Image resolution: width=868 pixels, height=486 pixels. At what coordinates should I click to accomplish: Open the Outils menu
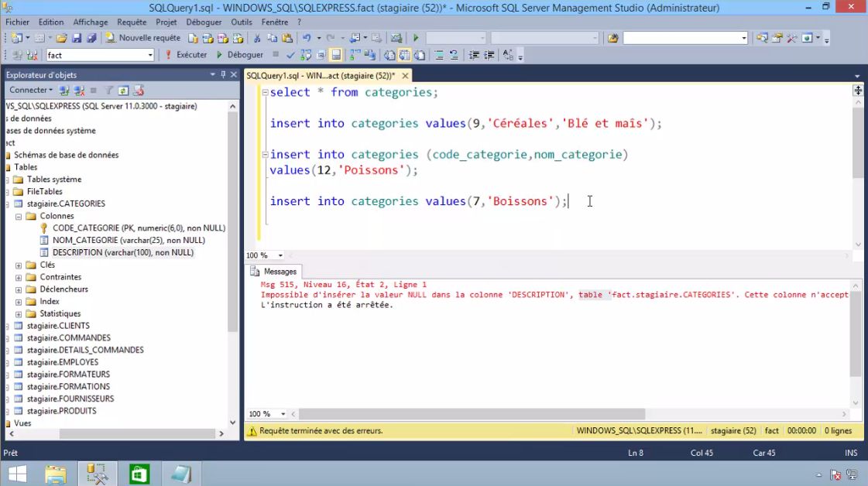point(242,22)
